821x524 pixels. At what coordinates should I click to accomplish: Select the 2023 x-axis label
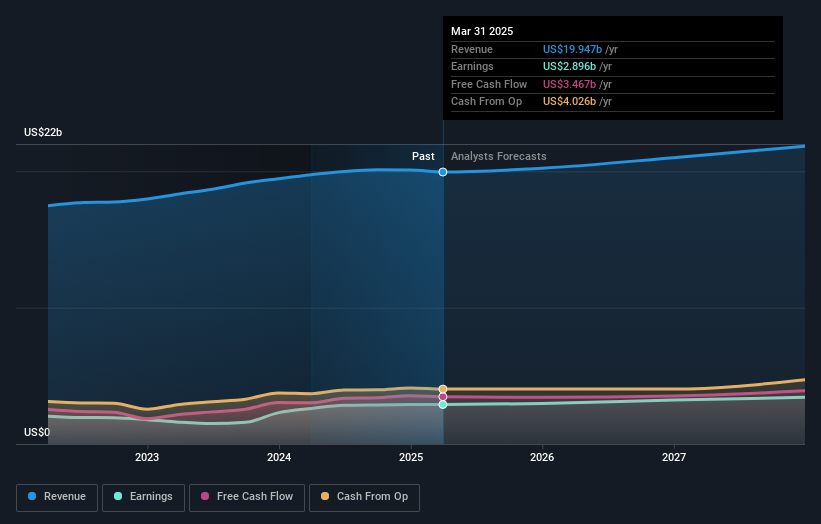(x=147, y=458)
